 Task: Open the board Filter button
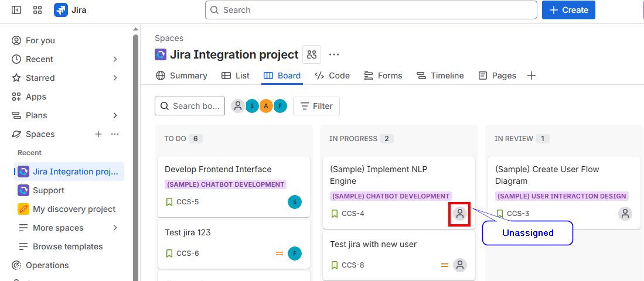click(316, 106)
